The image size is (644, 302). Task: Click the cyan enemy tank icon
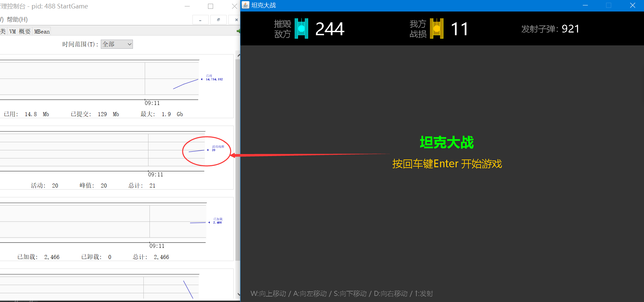point(301,28)
